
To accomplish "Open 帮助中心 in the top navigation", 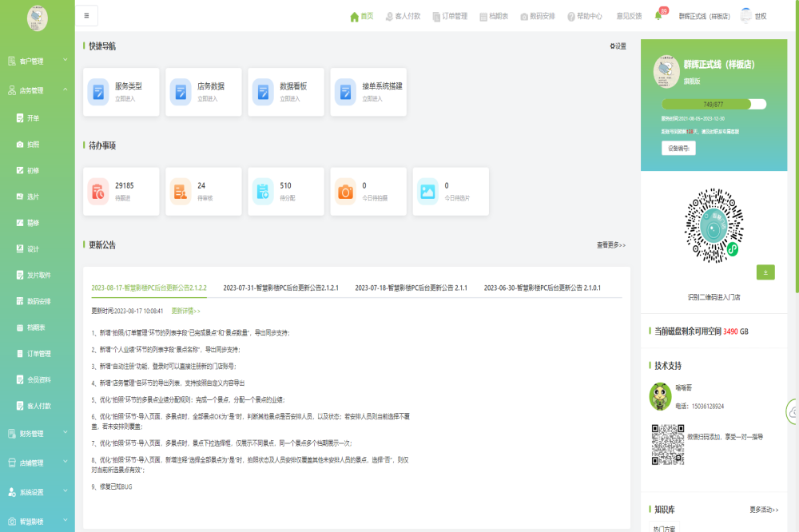I will pyautogui.click(x=585, y=16).
